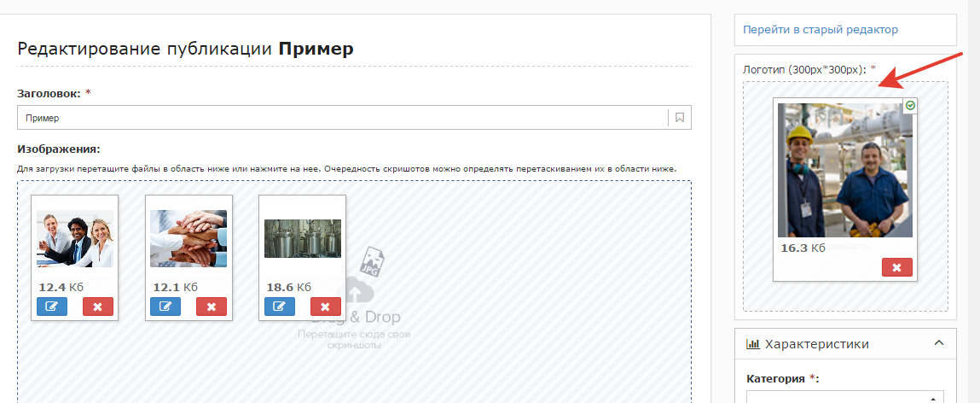Edit the 18.6 Кб image
This screenshot has height=403, width=980.
click(280, 307)
